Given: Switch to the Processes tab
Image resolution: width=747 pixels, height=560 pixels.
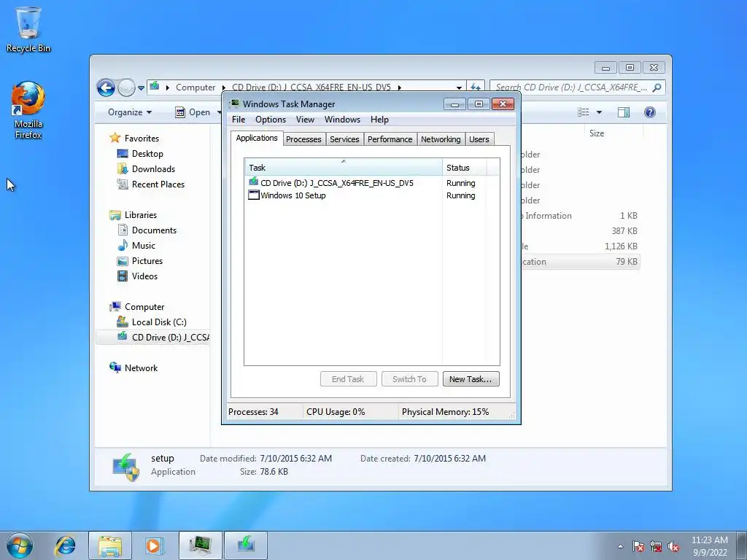Looking at the screenshot, I should [x=303, y=139].
